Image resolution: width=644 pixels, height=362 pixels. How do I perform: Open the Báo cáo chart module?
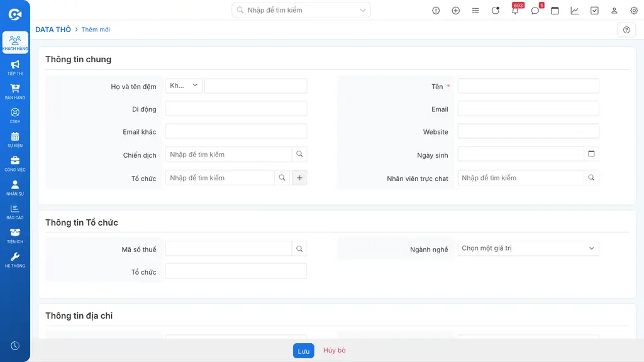coord(15,212)
